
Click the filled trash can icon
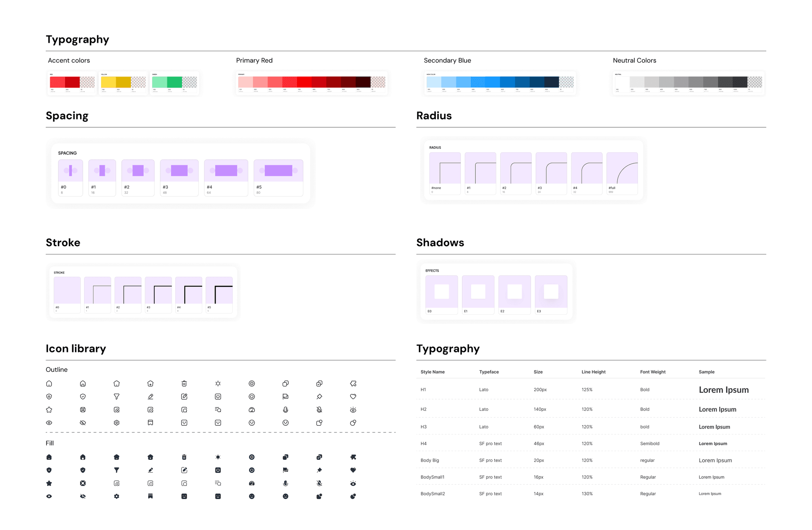coord(184,457)
